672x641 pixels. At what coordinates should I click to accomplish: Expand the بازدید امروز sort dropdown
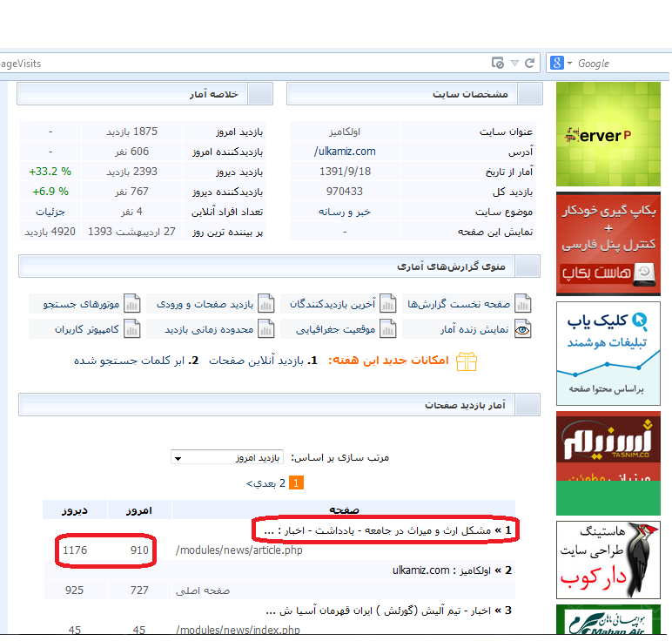(x=226, y=457)
